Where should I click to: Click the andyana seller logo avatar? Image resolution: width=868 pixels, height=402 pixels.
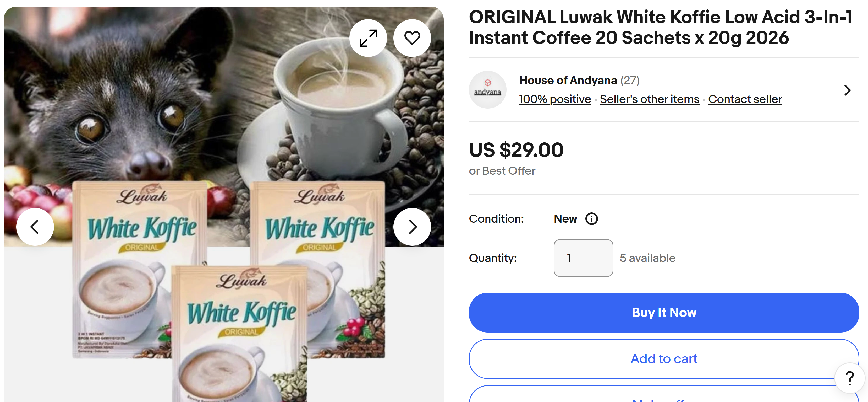point(487,90)
